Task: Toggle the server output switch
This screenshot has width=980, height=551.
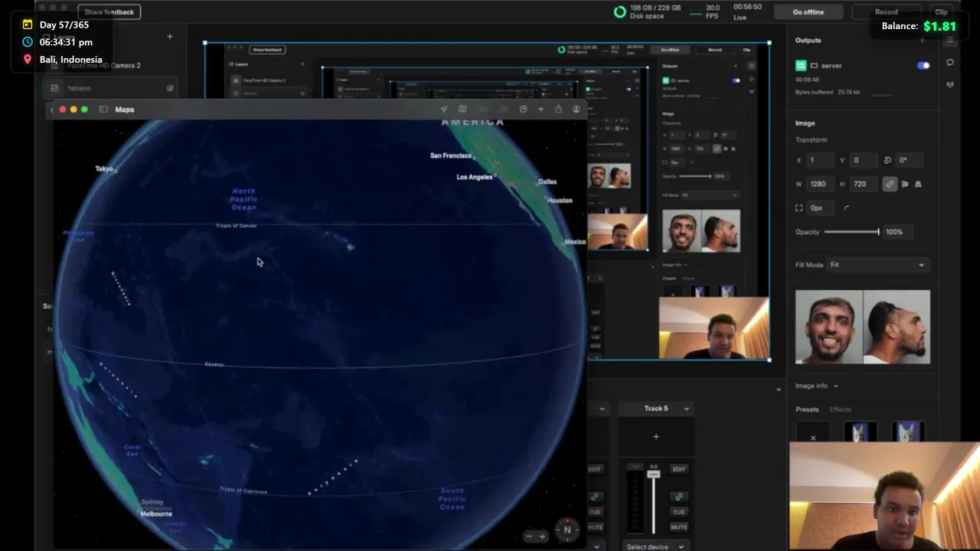Action: [923, 66]
